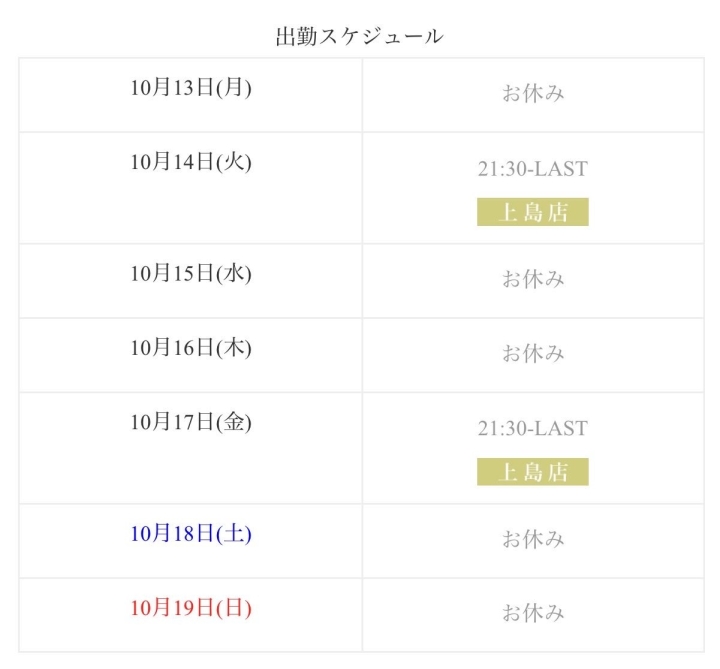Click お休み status for Saturday October 18

[x=533, y=539]
